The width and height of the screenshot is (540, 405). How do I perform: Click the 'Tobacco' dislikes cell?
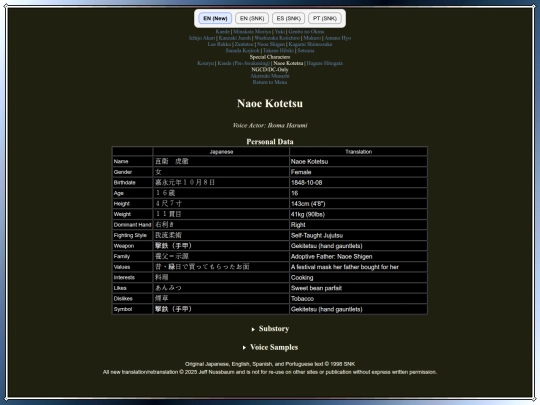point(359,299)
